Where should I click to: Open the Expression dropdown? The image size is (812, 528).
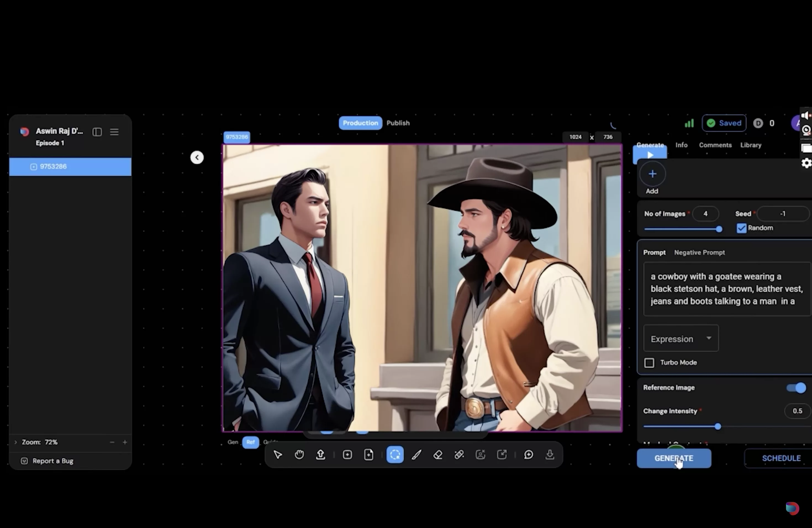pyautogui.click(x=681, y=338)
